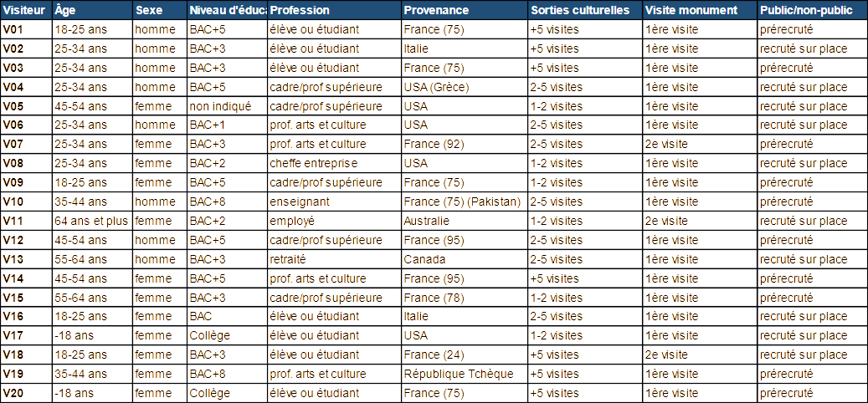Select '-18 ans' cell in V17 row
Image resolution: width=868 pixels, height=403 pixels.
click(93, 335)
